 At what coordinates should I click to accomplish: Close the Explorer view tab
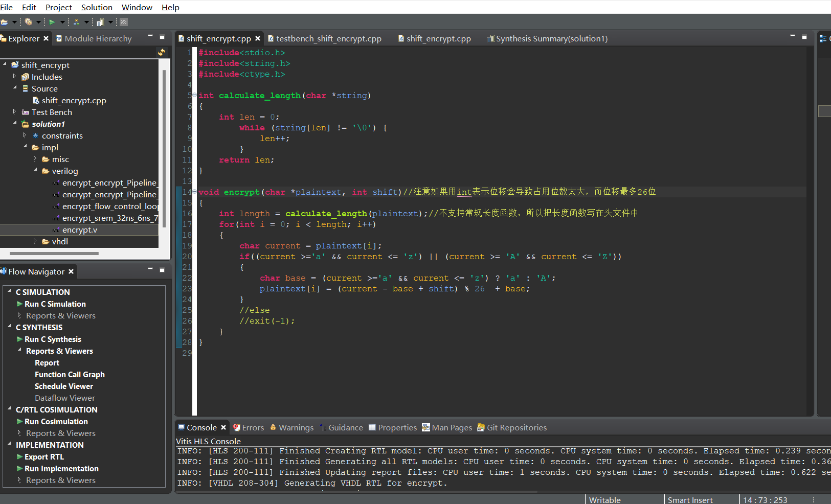pyautogui.click(x=46, y=38)
